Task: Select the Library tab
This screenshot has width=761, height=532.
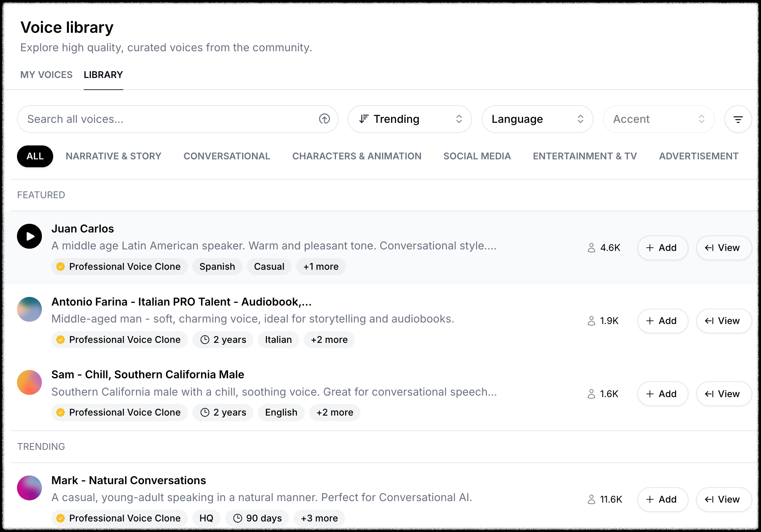Action: pos(103,75)
